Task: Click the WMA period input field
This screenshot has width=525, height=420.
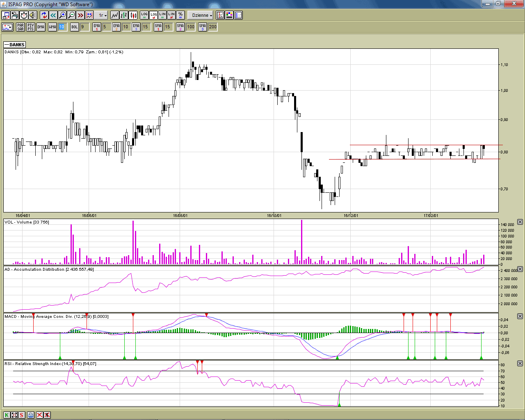Action: [x=62, y=27]
